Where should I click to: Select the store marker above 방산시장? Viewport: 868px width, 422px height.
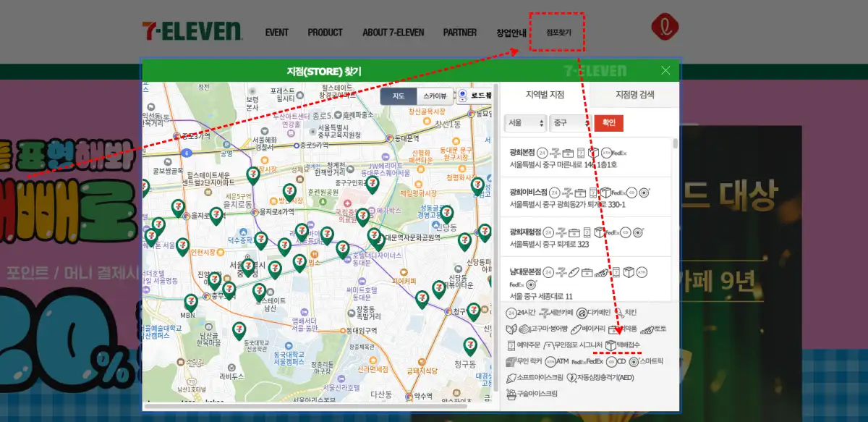click(289, 193)
